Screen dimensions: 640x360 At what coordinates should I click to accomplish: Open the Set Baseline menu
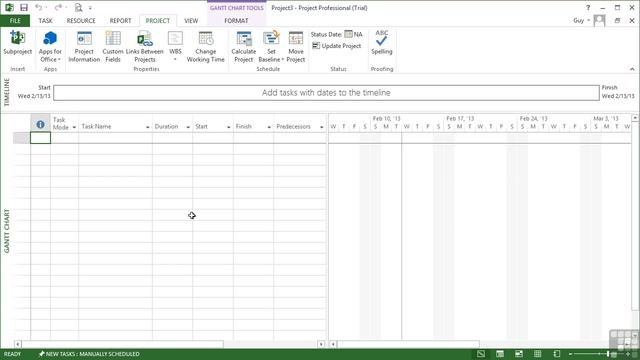271,47
